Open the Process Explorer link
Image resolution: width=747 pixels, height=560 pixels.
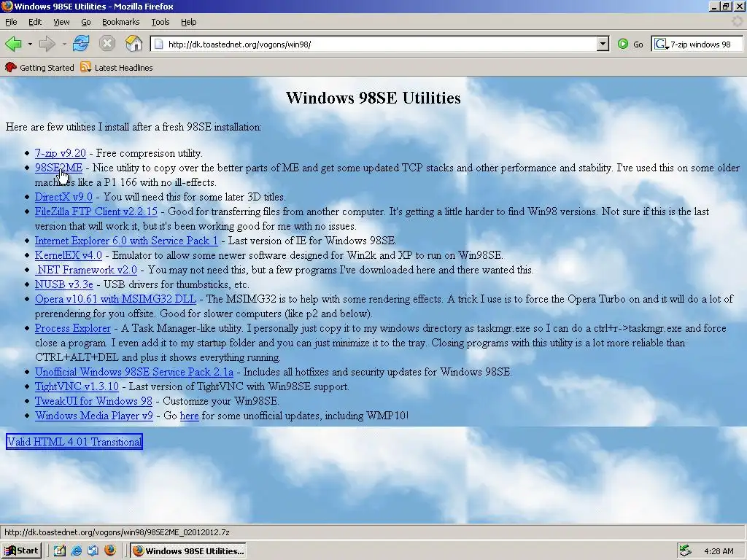coord(72,329)
